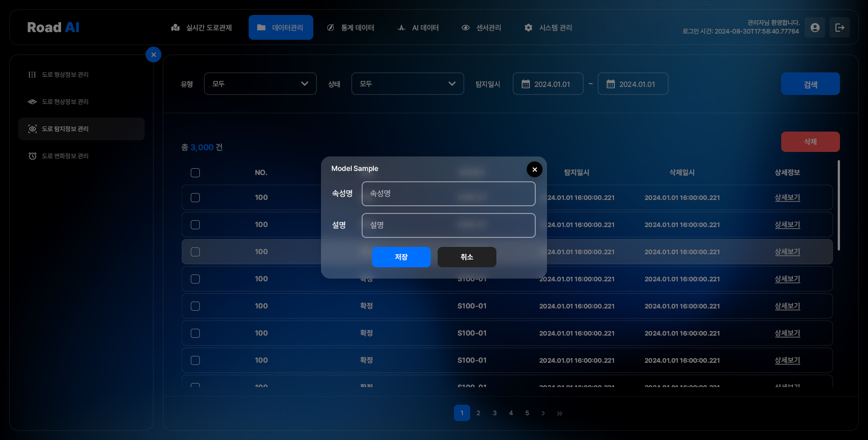Check the fourth row checkbox
This screenshot has height=440, width=868.
click(195, 279)
